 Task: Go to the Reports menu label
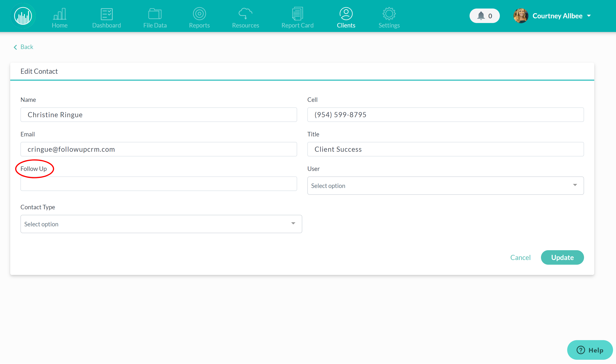(x=199, y=25)
